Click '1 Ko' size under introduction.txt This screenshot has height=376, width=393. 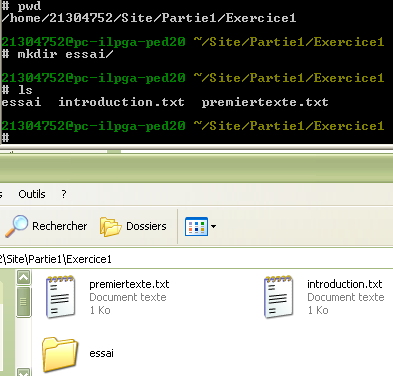318,310
